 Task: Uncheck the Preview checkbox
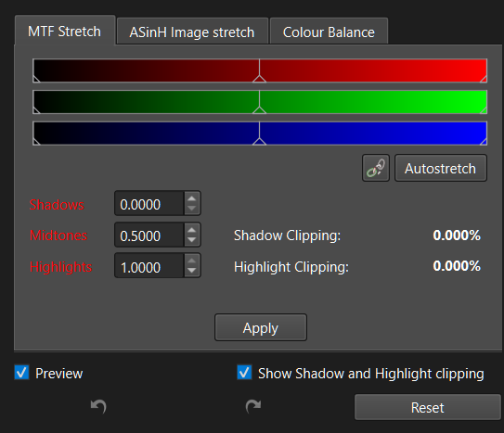(22, 373)
